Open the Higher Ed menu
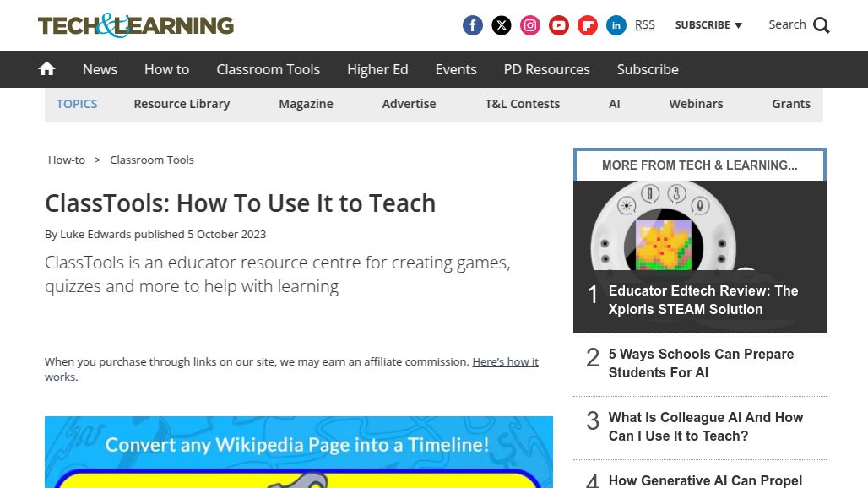Image resolution: width=868 pixels, height=488 pixels. pos(377,69)
